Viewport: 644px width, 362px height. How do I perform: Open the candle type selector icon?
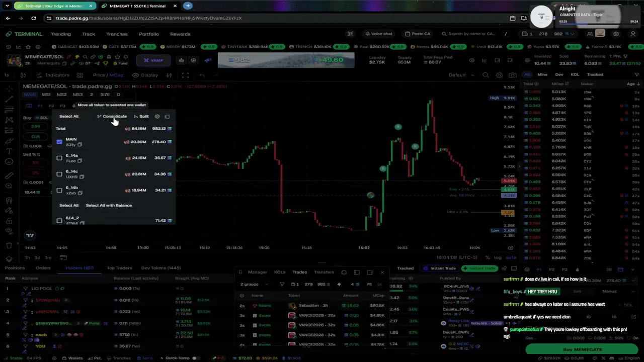[x=23, y=75]
